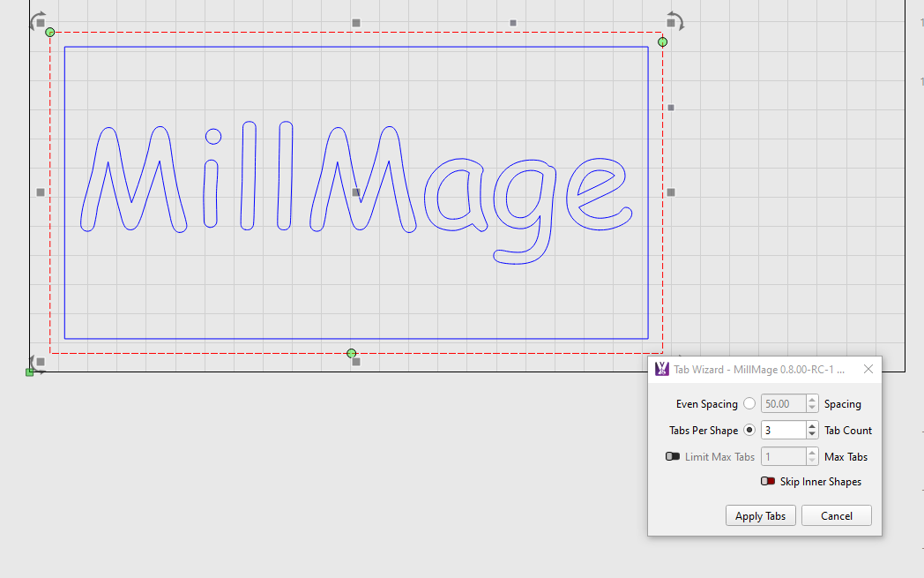Close the Tab Wizard dialog

(868, 369)
